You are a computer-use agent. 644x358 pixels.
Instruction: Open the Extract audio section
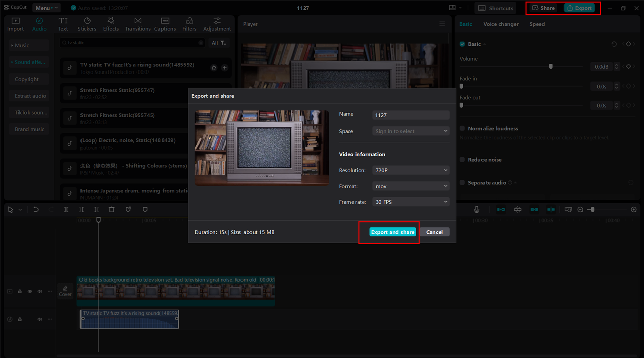[x=29, y=96]
